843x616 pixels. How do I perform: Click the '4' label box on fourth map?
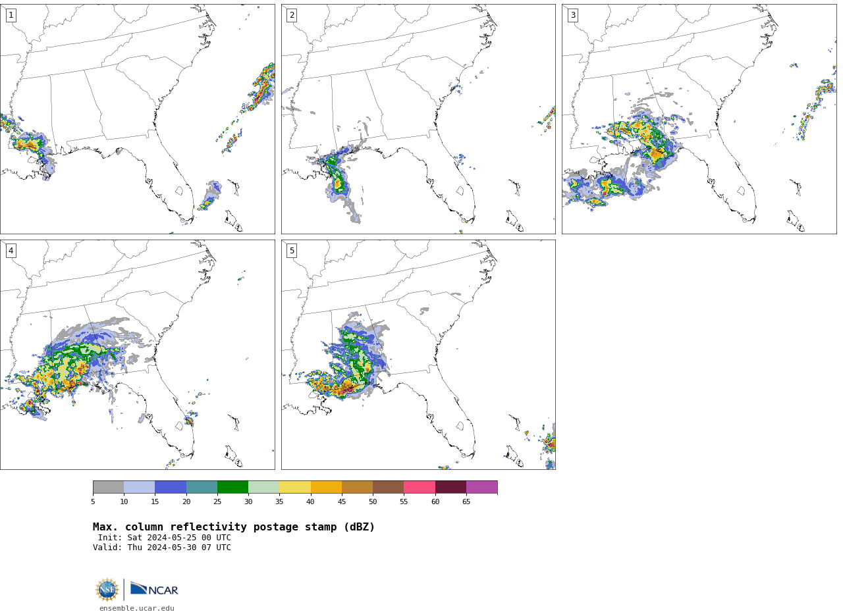pos(11,251)
